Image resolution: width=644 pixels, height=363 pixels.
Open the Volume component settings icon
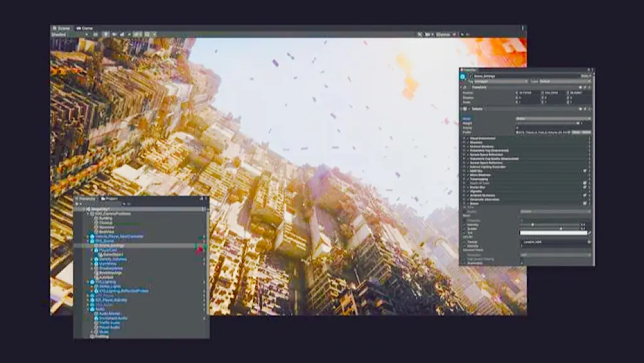click(x=589, y=109)
